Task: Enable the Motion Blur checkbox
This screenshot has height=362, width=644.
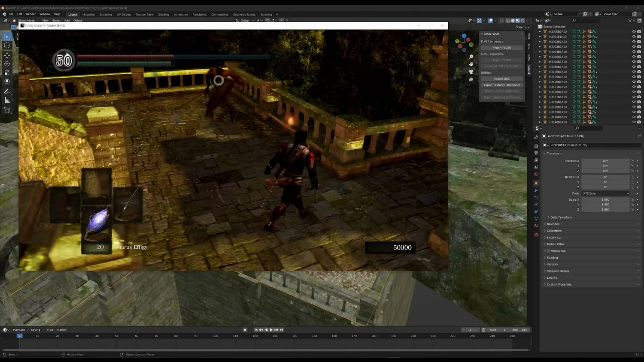Action: [x=548, y=251]
